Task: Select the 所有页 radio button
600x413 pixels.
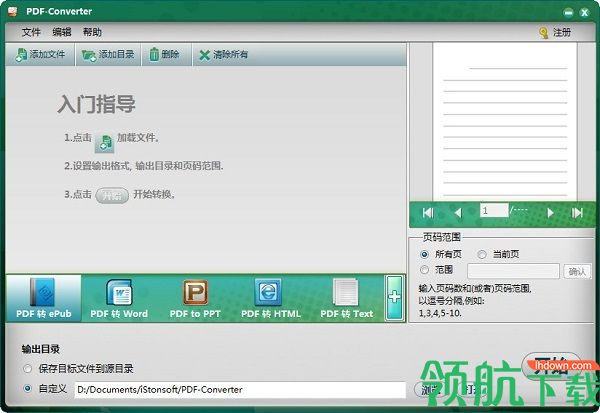Action: point(424,254)
